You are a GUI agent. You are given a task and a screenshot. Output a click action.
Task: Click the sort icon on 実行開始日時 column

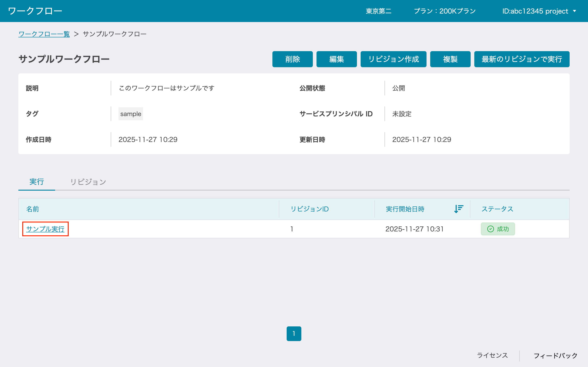point(459,209)
